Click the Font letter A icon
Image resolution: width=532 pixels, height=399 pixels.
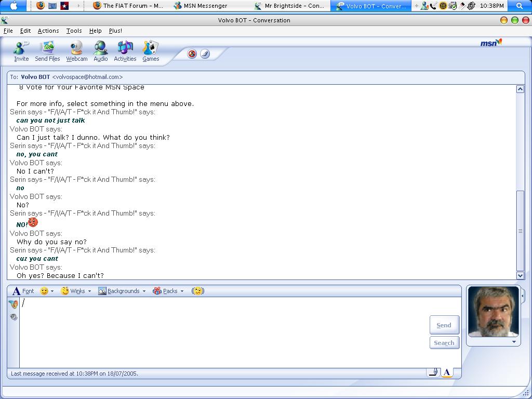click(x=16, y=291)
